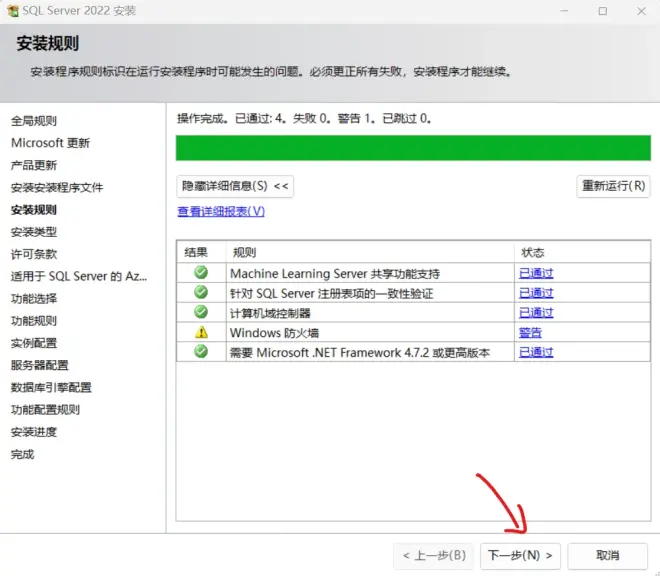Click the 取消 button
Viewport: 660px width, 576px height.
click(x=607, y=556)
